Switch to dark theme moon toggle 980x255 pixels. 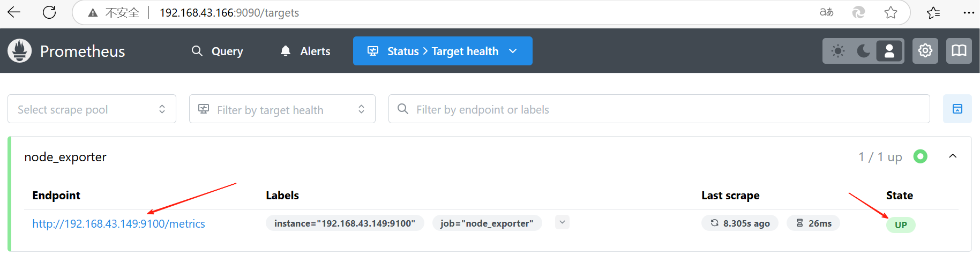pos(863,51)
